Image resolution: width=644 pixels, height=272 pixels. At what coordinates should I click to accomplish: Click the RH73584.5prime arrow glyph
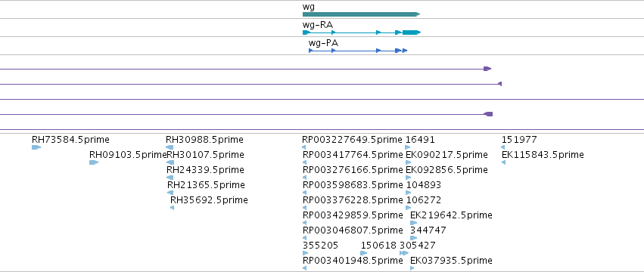click(36, 147)
